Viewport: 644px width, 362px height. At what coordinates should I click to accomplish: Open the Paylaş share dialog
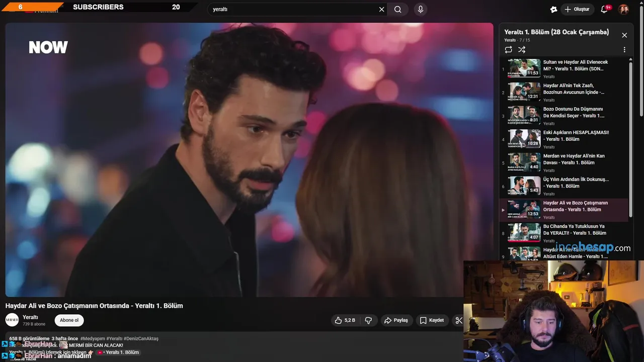pyautogui.click(x=396, y=320)
